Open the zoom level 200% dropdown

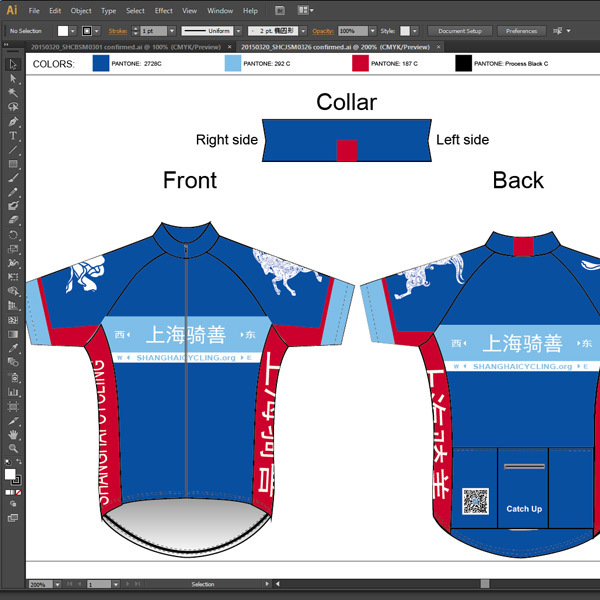click(x=57, y=584)
